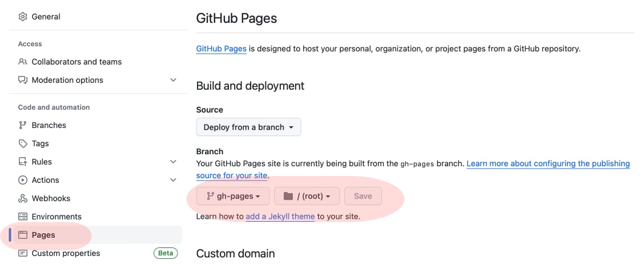
Task: Click the Rules icon in the sidebar
Action: tap(23, 162)
